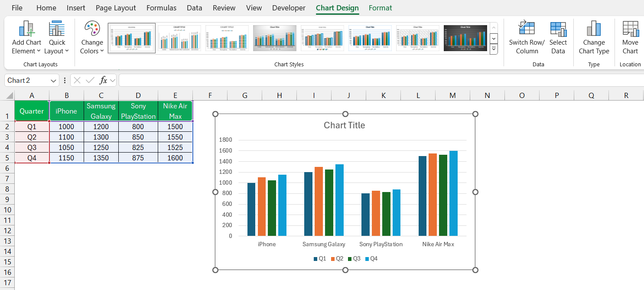Screen dimensions: 644x290
Task: Select the cell containing 875
Action: 138,158
